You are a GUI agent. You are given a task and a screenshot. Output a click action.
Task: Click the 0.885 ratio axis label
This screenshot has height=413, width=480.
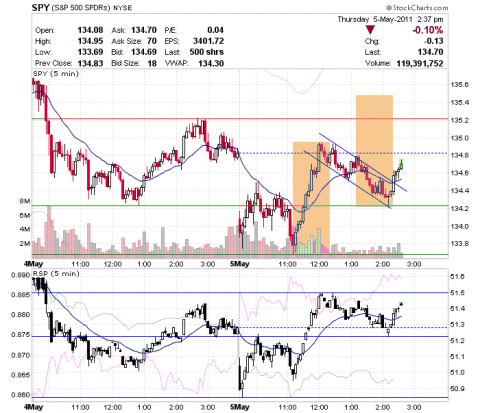[21, 295]
